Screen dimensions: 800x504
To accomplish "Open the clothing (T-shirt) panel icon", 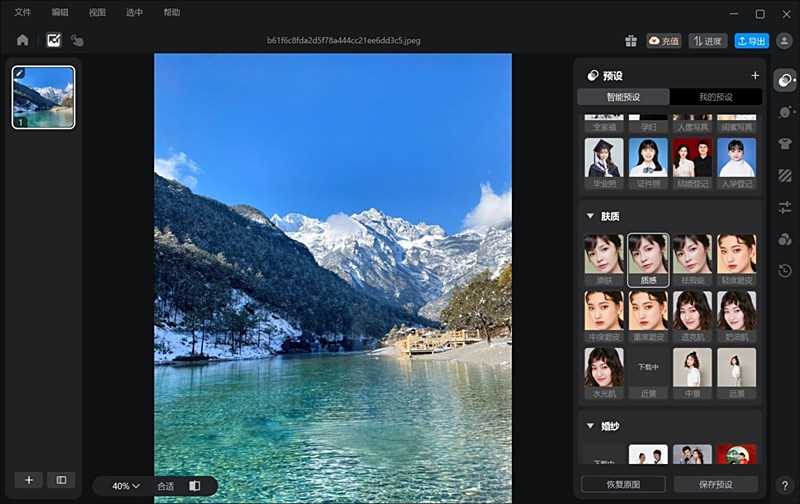I will [x=785, y=143].
